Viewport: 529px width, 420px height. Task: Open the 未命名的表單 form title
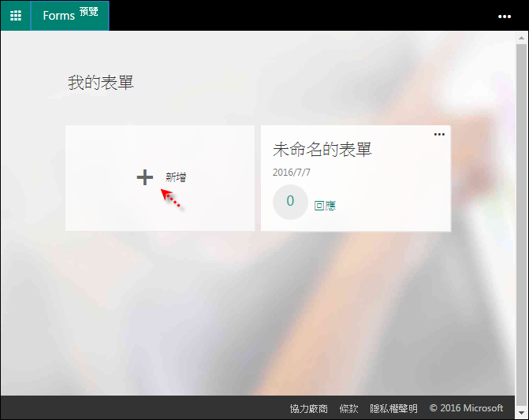click(x=322, y=150)
